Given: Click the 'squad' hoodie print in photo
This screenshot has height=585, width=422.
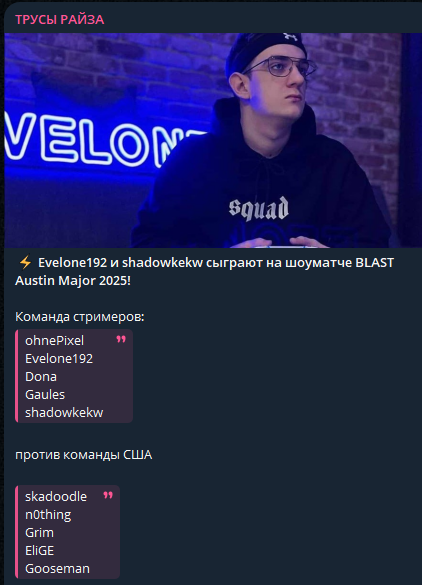Looking at the screenshot, I should 259,209.
